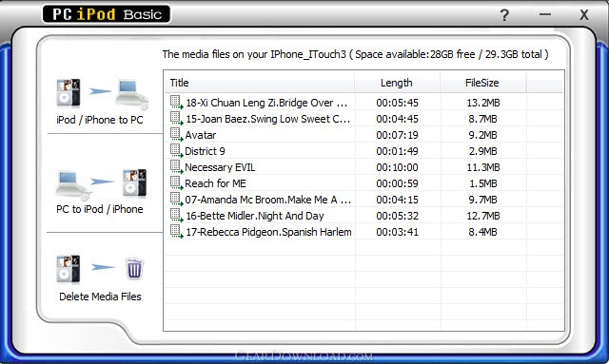Select the '07-Amanda Mc Broom.Make Me A ...' title
Viewport: 609px width, 364px height.
[268, 200]
